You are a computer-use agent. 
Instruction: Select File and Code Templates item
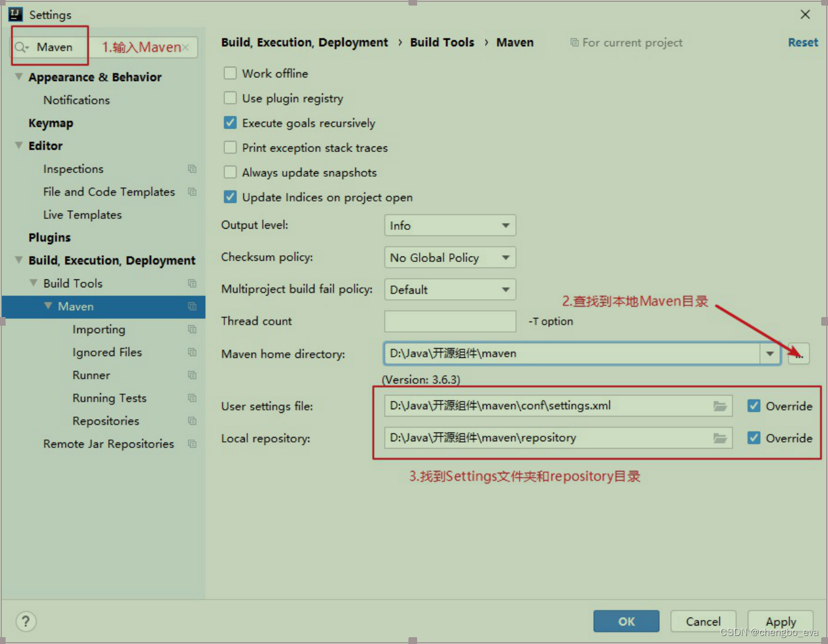[x=109, y=192]
